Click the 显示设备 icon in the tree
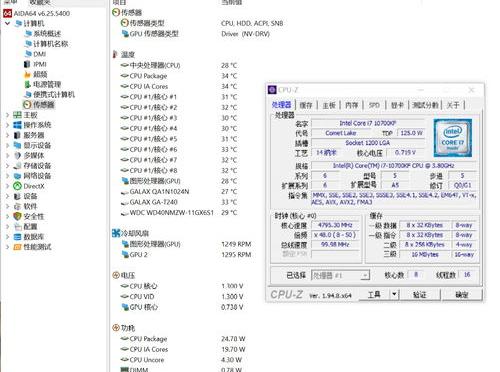 (x=17, y=145)
